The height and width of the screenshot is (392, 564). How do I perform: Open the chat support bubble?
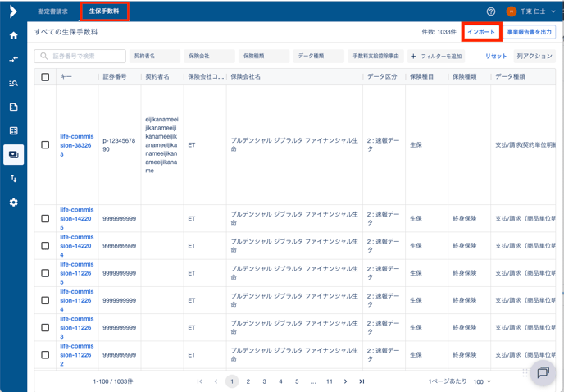pyautogui.click(x=542, y=372)
